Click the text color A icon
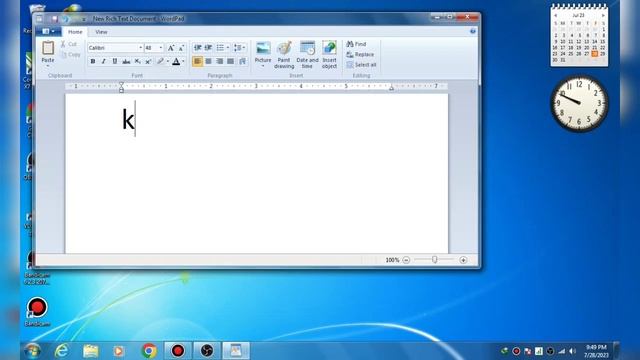This screenshot has width=640, height=360. click(x=176, y=61)
